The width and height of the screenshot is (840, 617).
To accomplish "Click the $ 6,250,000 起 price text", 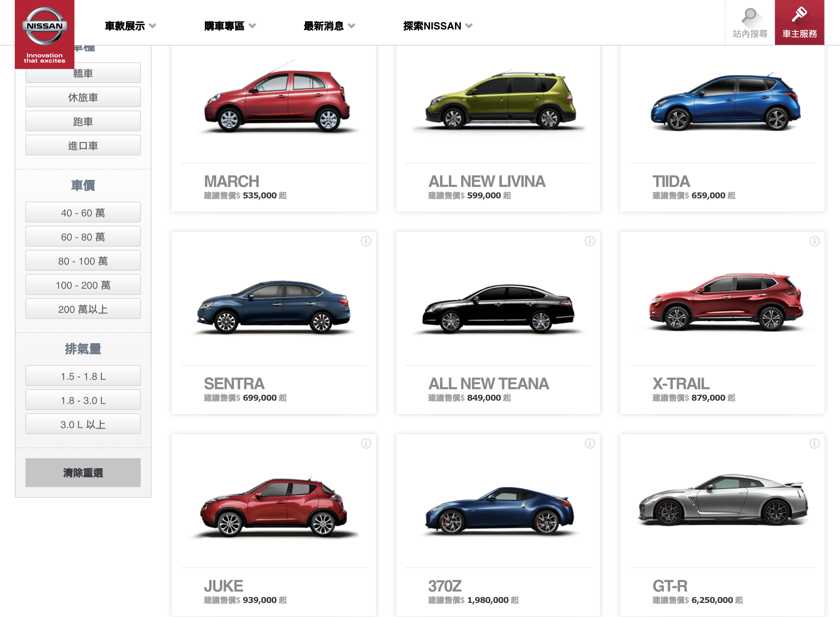I will click(714, 600).
